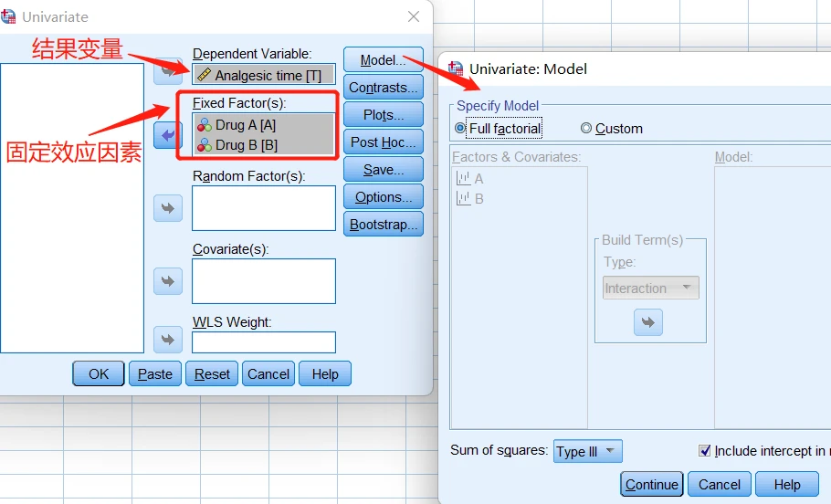The width and height of the screenshot is (831, 504).
Task: Open the Contrasts settings
Action: 383,88
